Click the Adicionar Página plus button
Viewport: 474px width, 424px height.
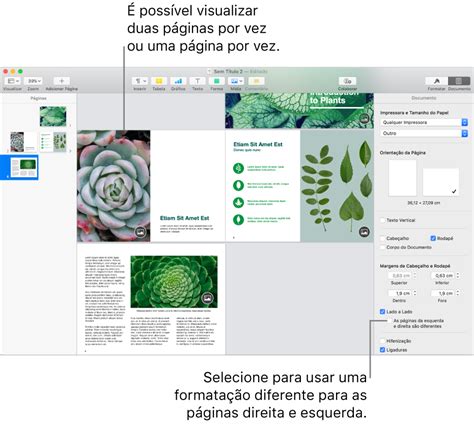pyautogui.click(x=61, y=81)
